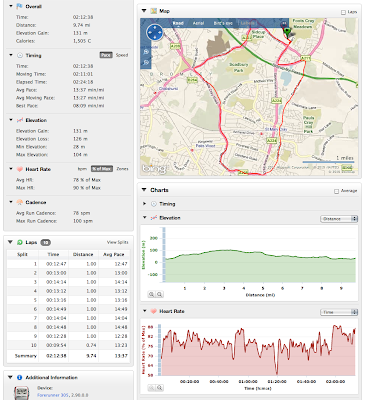Zoom in on the map
This screenshot has width=366, height=400.
[146, 52]
